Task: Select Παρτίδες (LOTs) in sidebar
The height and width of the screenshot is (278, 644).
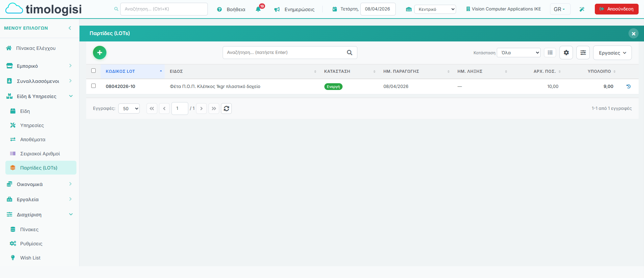Action: pos(41,168)
